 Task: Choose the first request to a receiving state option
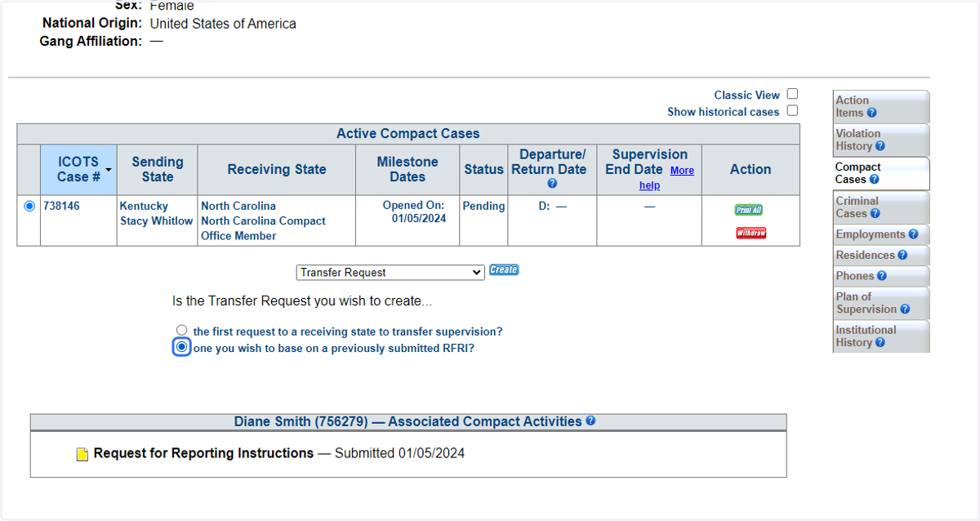(181, 331)
